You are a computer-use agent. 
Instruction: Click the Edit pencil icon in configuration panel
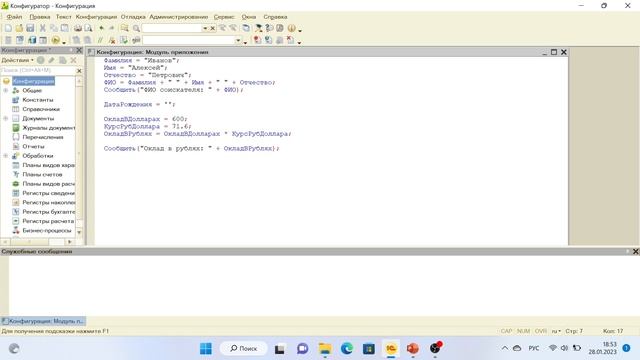click(51, 60)
